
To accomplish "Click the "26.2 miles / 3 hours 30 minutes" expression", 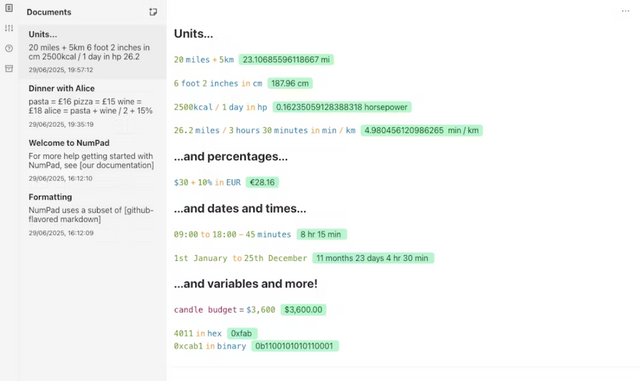I will pyautogui.click(x=264, y=130).
